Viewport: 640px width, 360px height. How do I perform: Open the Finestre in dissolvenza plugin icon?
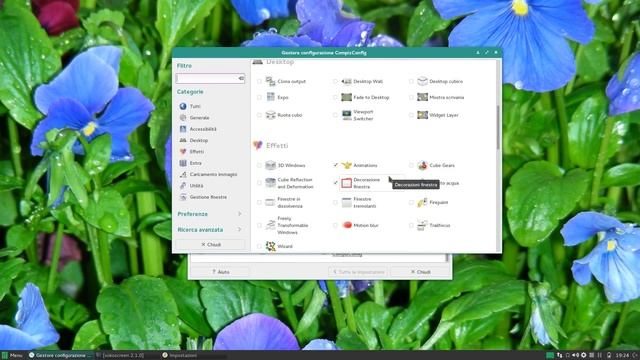point(270,202)
